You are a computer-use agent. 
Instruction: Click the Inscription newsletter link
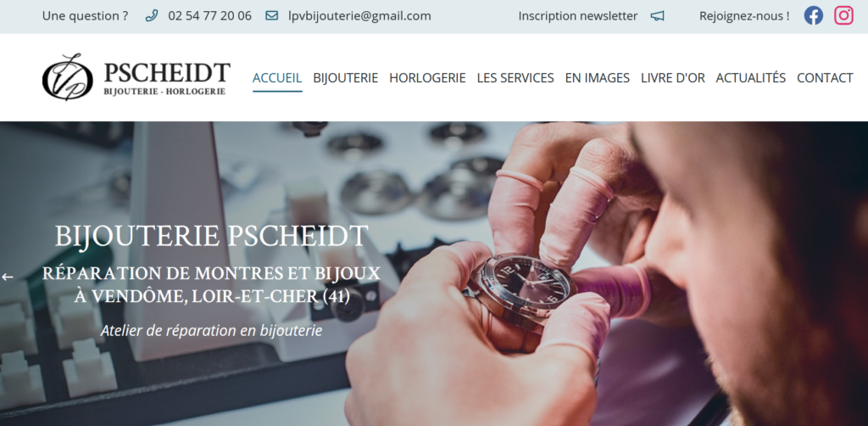click(x=578, y=16)
